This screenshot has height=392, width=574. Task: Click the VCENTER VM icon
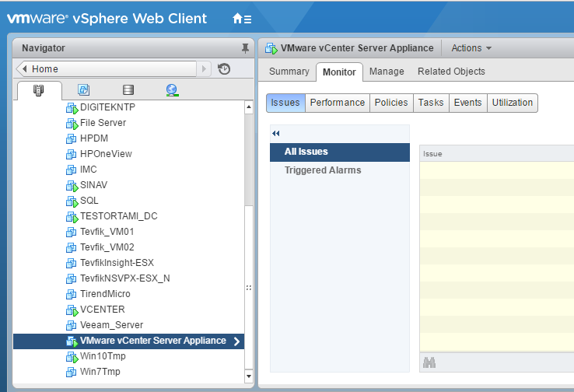tap(72, 310)
